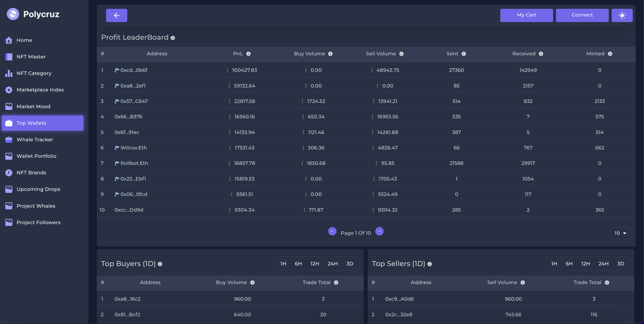Select 6H tab for Top Buyers
This screenshot has width=644, height=324.
click(298, 264)
